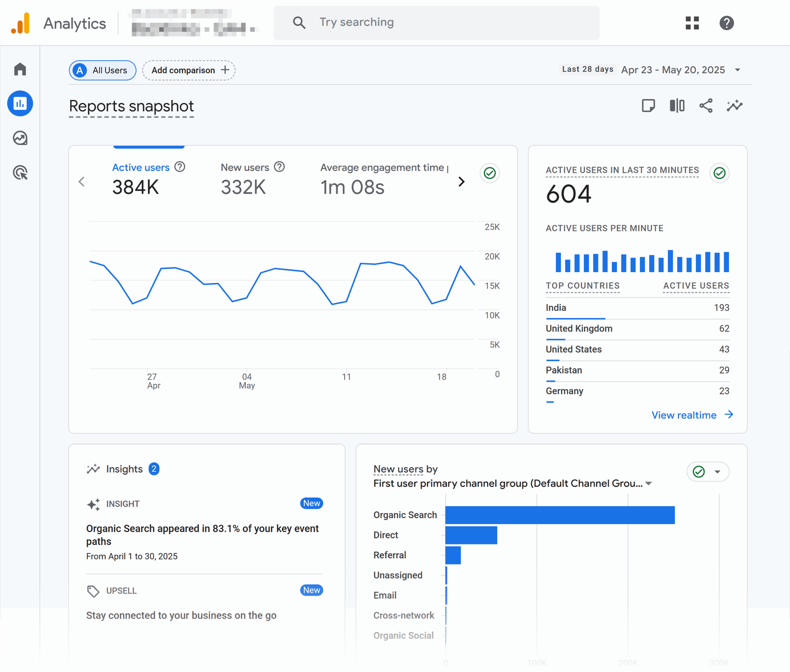This screenshot has height=672, width=790.
Task: Click the Organic Search bar in chart
Action: [x=560, y=515]
